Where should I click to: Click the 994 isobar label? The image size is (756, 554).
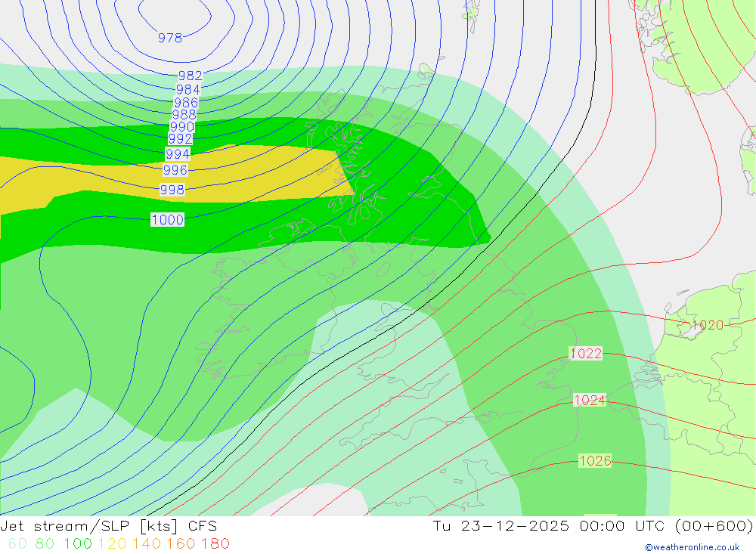point(178,154)
